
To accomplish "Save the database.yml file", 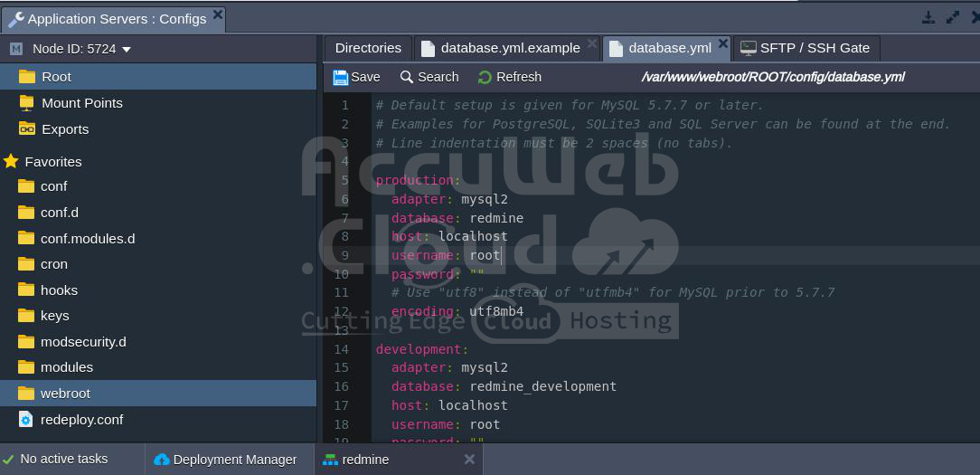I will [356, 77].
